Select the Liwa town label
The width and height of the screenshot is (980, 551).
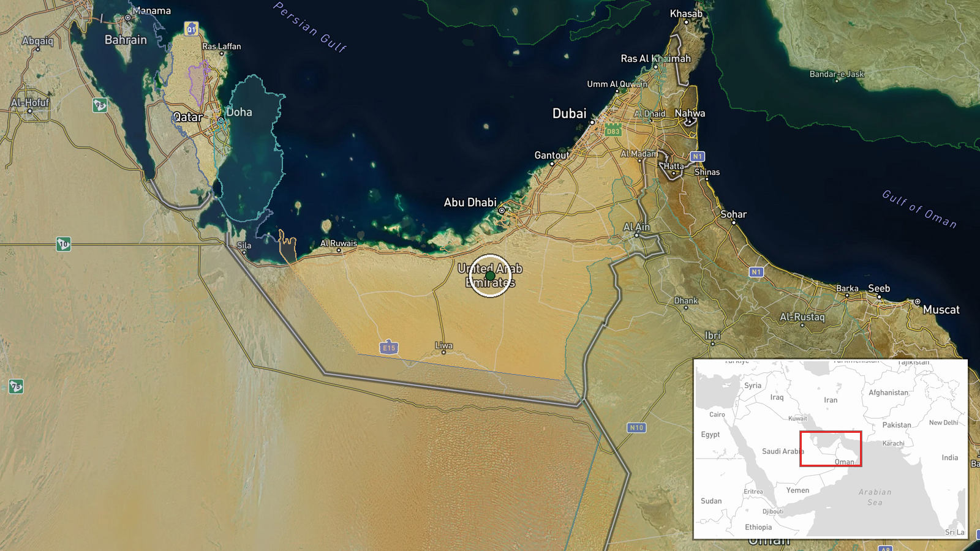tap(443, 345)
